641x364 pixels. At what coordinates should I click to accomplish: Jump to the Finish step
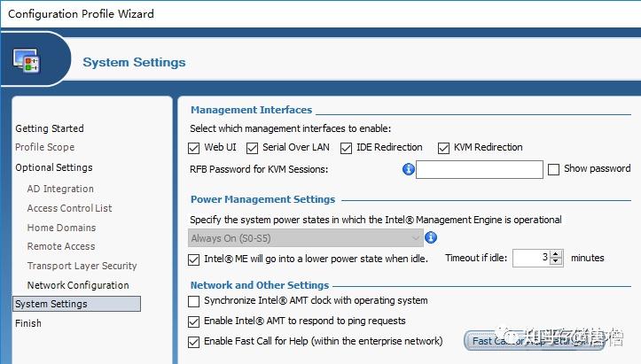tap(28, 323)
